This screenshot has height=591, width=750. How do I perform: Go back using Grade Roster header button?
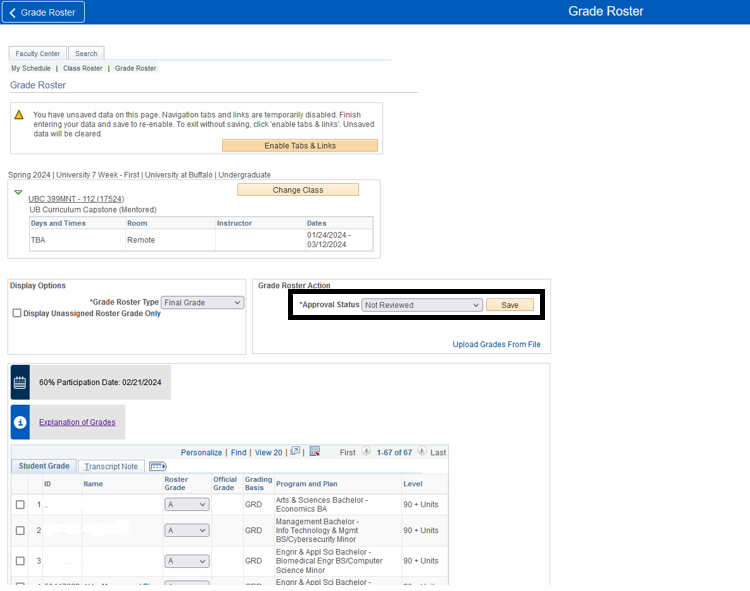(44, 12)
